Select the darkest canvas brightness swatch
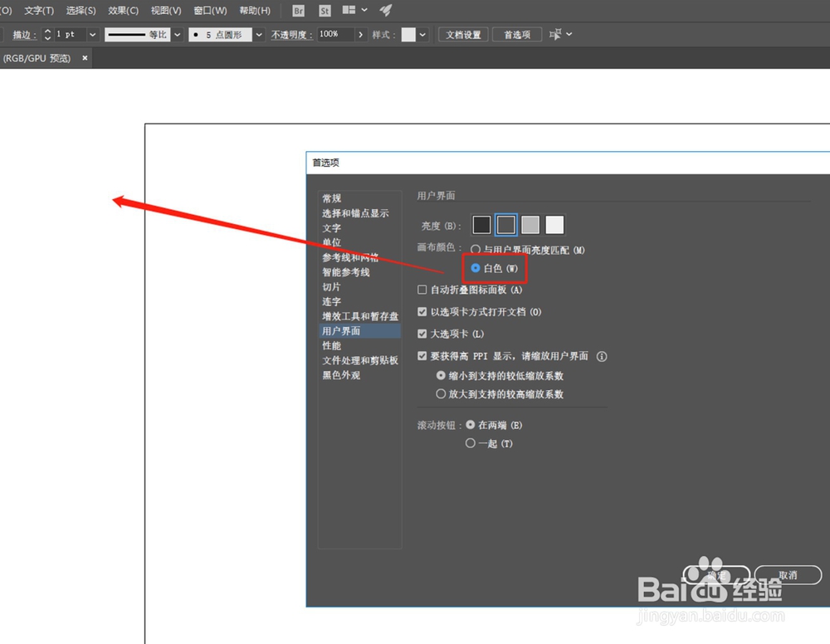The image size is (830, 644). point(481,224)
